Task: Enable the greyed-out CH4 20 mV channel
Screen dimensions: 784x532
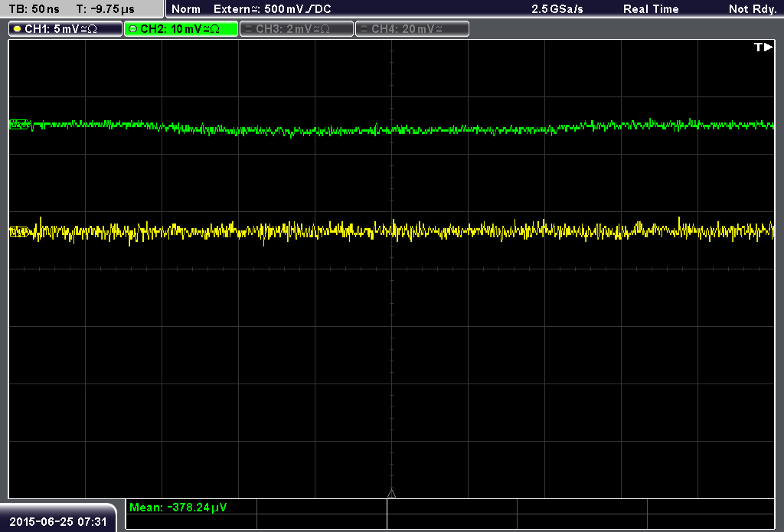Action: click(x=412, y=29)
